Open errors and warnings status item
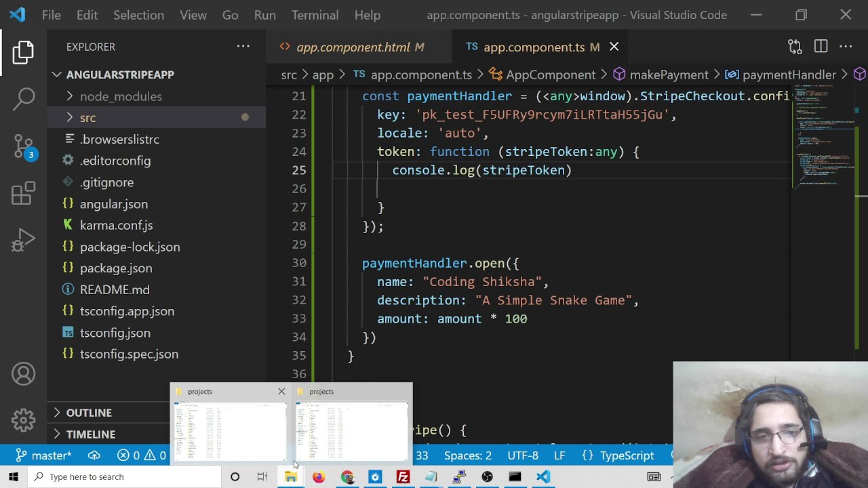The height and width of the screenshot is (488, 868). [142, 455]
